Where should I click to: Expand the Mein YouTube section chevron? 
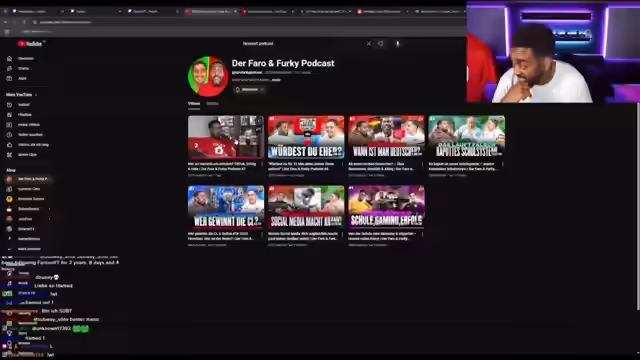coord(36,95)
